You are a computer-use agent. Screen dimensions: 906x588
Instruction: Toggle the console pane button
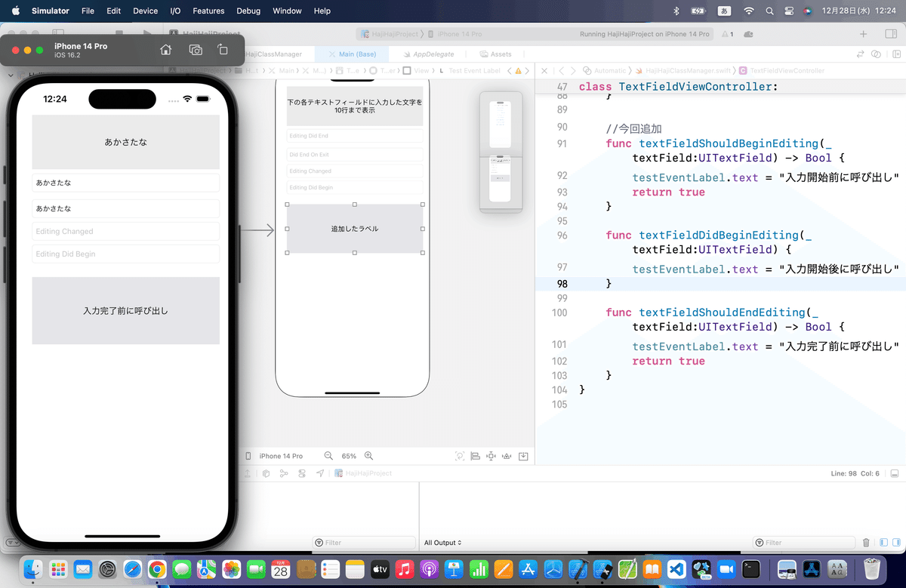click(x=895, y=542)
